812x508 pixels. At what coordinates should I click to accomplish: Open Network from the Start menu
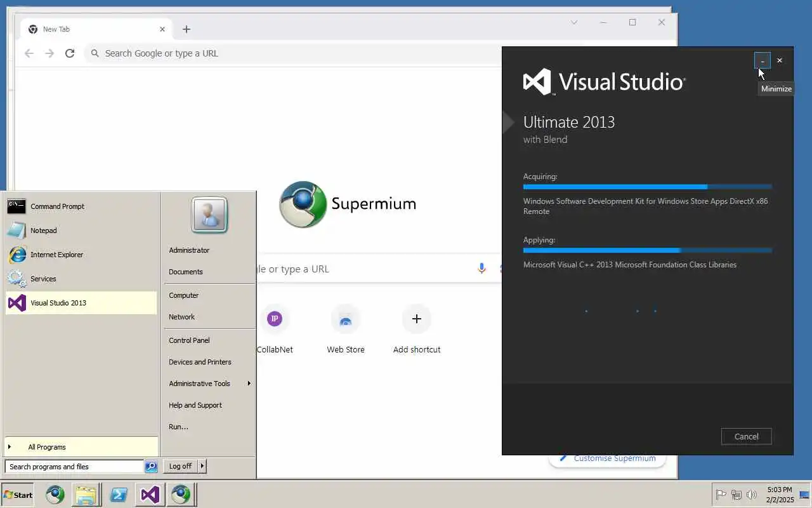coord(209,317)
